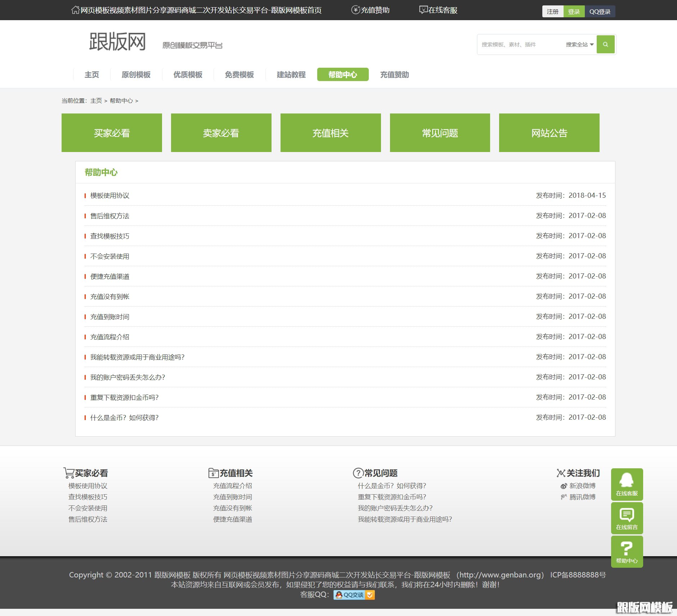Click the home icon in top bar
The width and height of the screenshot is (677, 616).
click(75, 10)
